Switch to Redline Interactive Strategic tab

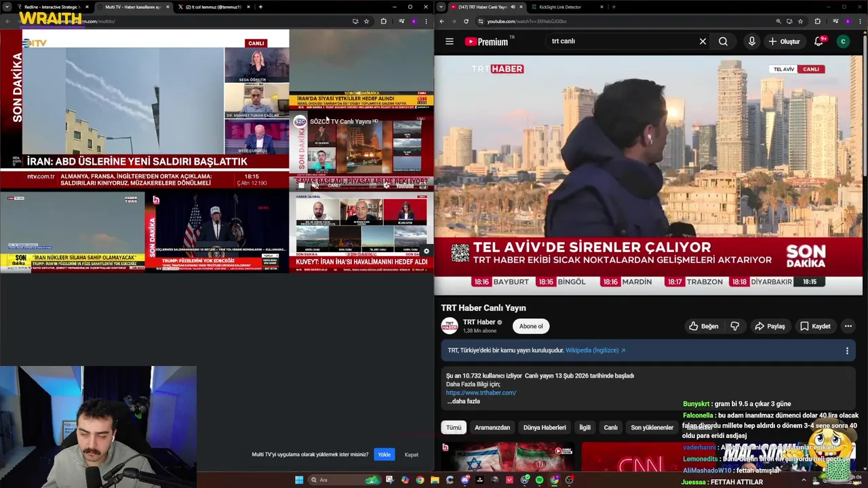pyautogui.click(x=52, y=7)
